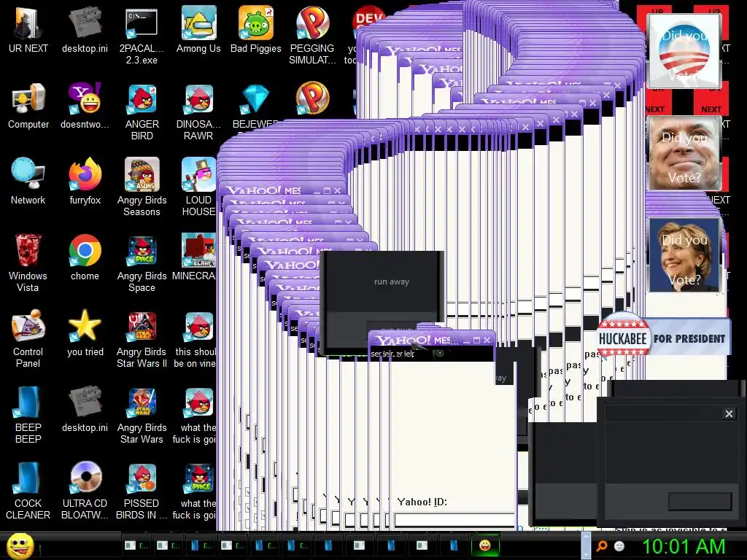The width and height of the screenshot is (747, 560).
Task: Open the Control Panel icon
Action: click(28, 338)
